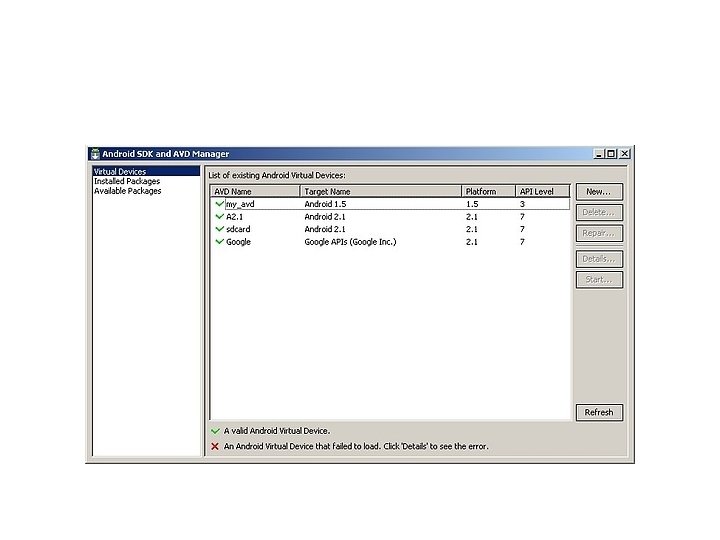
Task: Click the green valid-device legend checkmark
Action: click(215, 431)
